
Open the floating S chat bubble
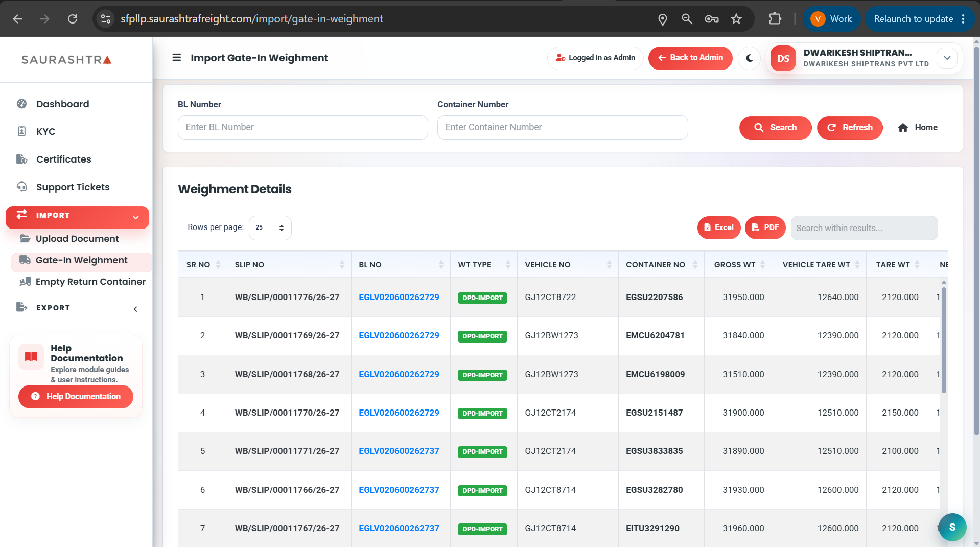coord(952,527)
